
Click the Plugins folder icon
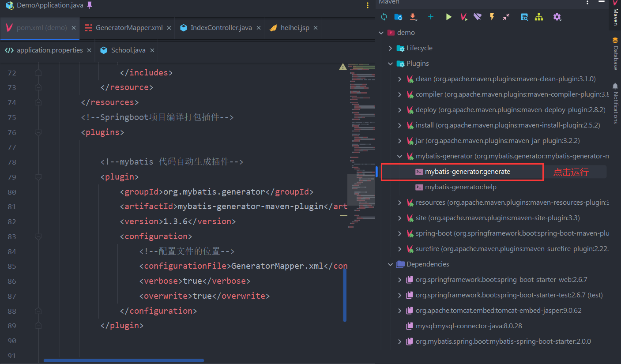[x=400, y=64]
